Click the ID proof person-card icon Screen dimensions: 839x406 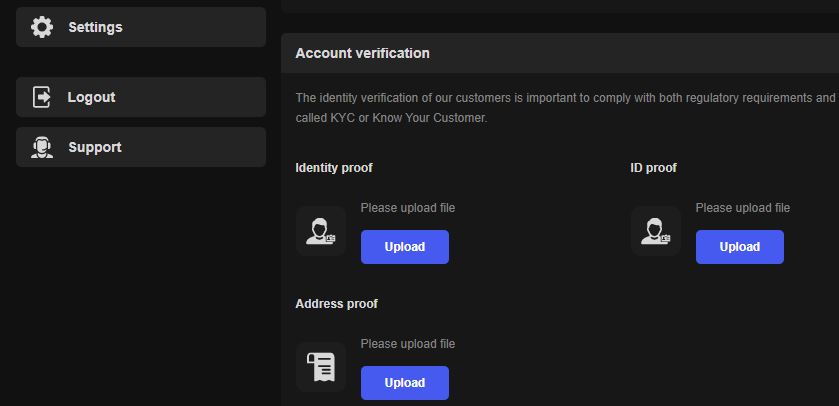click(x=655, y=231)
